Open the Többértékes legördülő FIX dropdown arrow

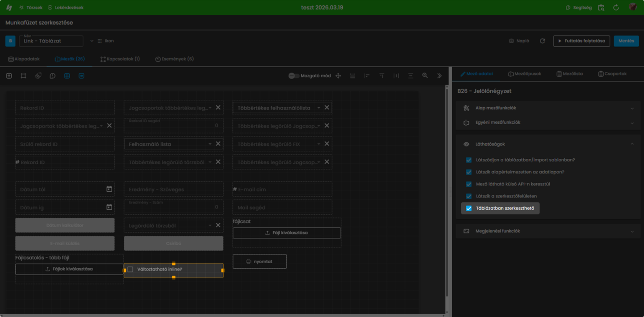(319, 144)
